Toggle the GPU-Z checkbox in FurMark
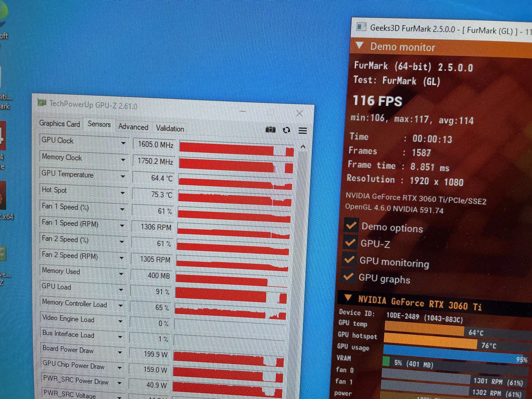Viewport: 532px width, 399px height. click(350, 242)
